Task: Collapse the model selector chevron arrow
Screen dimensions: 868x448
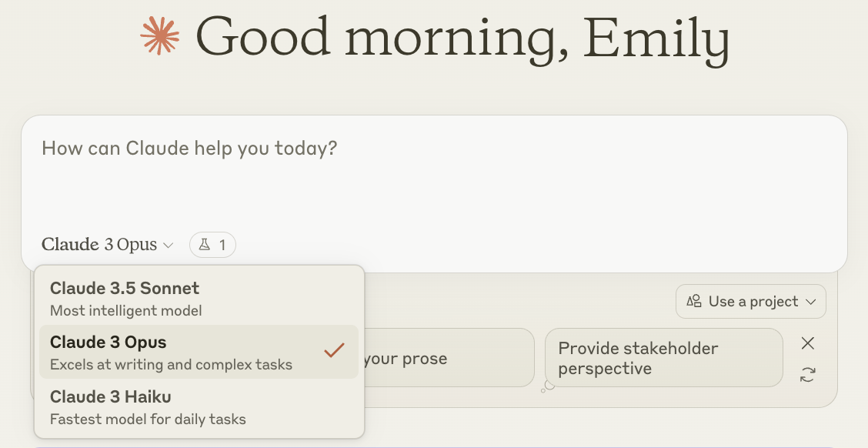Action: click(x=169, y=246)
